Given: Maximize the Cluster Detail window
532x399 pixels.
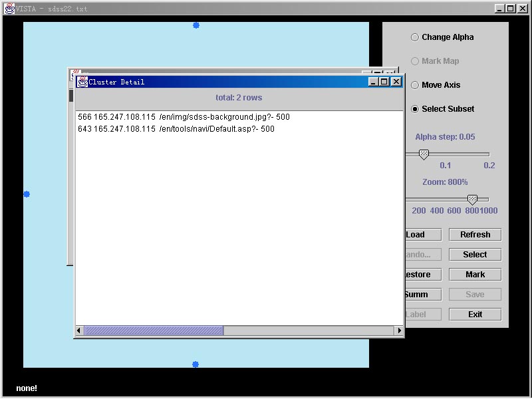Looking at the screenshot, I should click(x=385, y=82).
